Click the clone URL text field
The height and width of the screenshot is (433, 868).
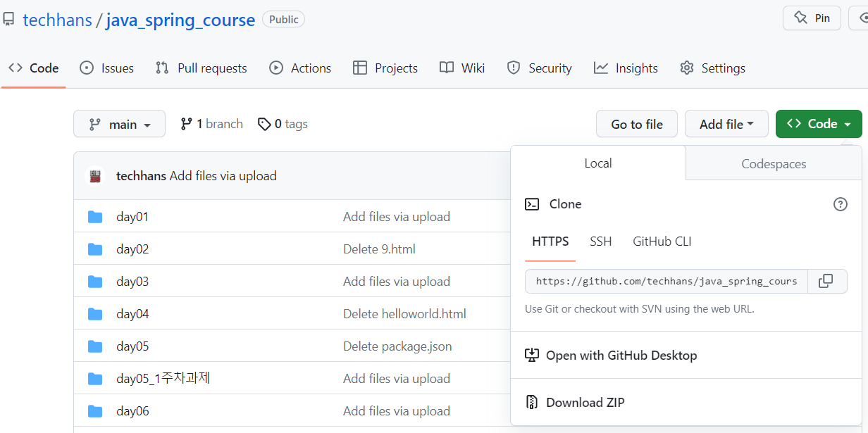(x=666, y=281)
